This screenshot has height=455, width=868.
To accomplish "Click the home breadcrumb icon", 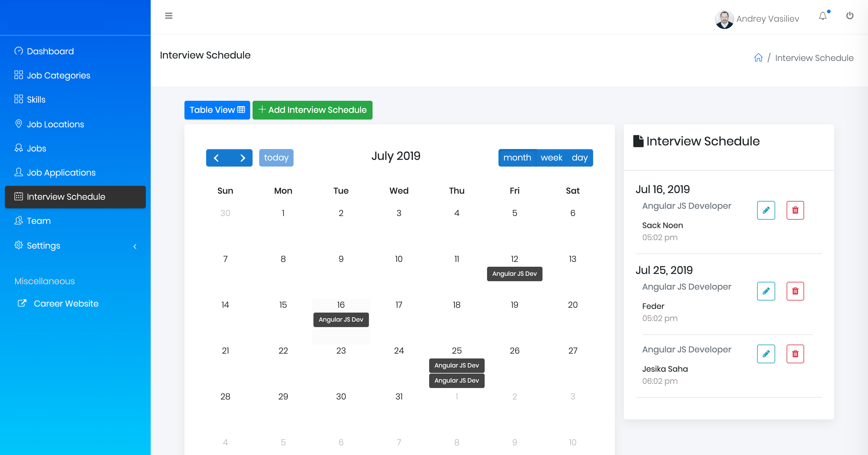I will [758, 58].
